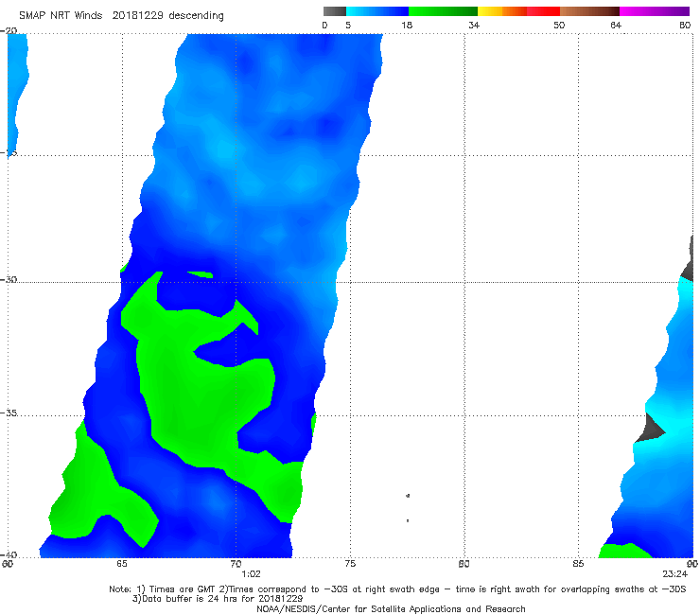Click the longitude label '65'
700x615 pixels.
click(x=122, y=564)
